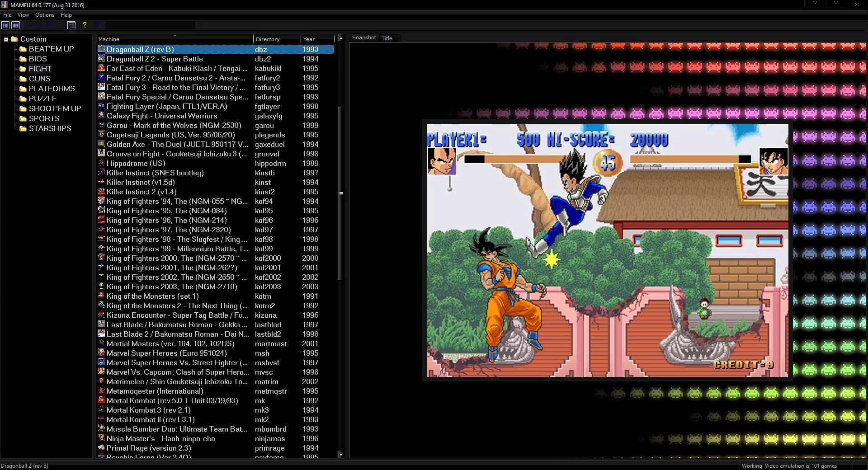Toggle the screenshot panel toolbar icon

pos(15,25)
